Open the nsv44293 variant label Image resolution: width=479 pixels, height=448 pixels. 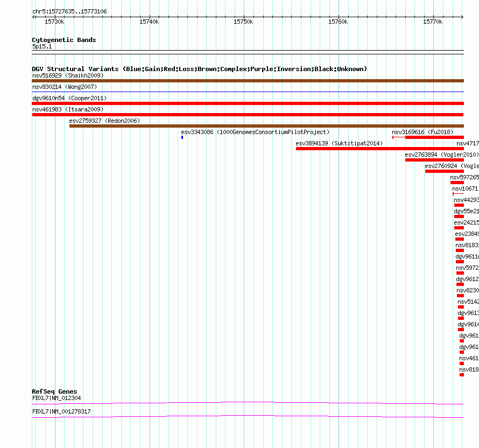(466, 200)
